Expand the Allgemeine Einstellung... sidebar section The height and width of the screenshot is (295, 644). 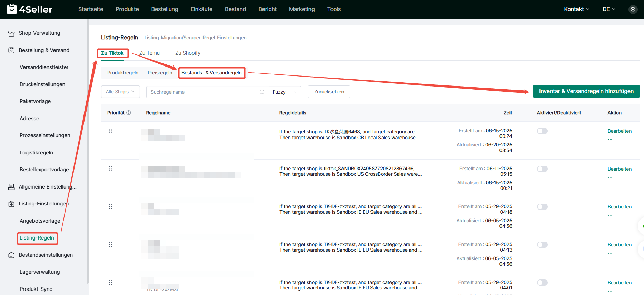pos(48,187)
